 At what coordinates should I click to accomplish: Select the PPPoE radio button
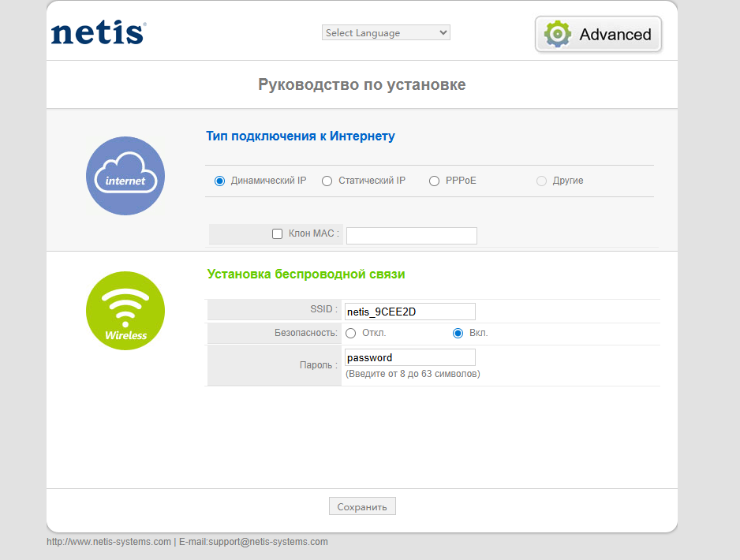(435, 181)
